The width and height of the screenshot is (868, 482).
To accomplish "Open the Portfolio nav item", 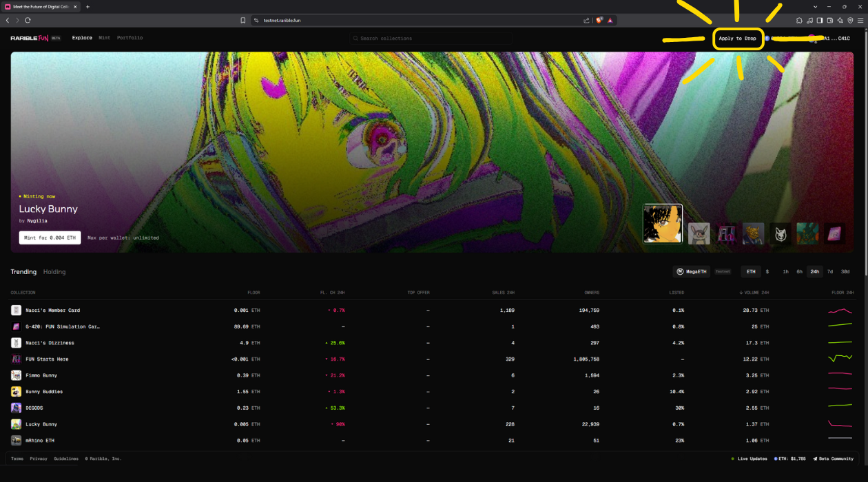I will click(x=130, y=38).
